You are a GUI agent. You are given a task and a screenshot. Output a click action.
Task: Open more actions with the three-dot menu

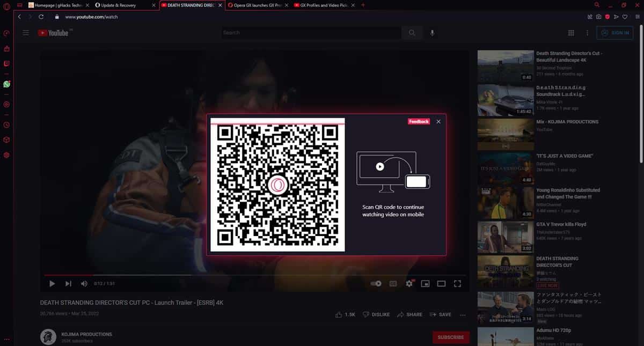pos(463,314)
